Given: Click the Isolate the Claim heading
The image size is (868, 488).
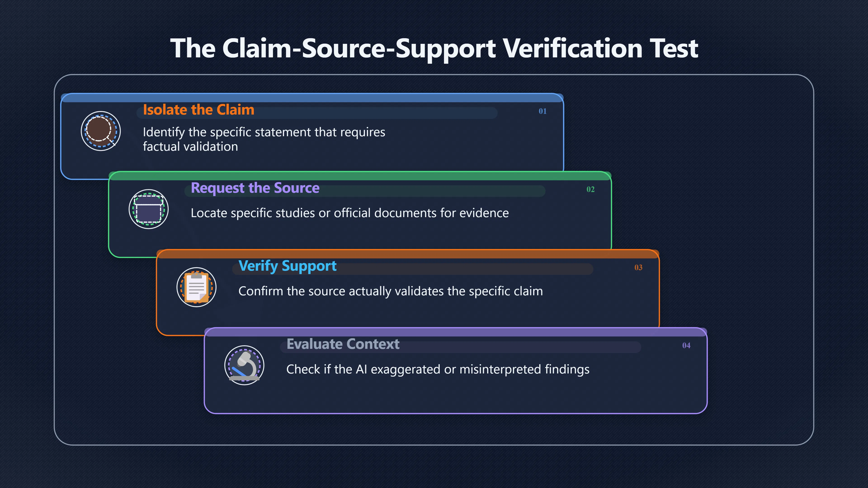Looking at the screenshot, I should click(198, 110).
